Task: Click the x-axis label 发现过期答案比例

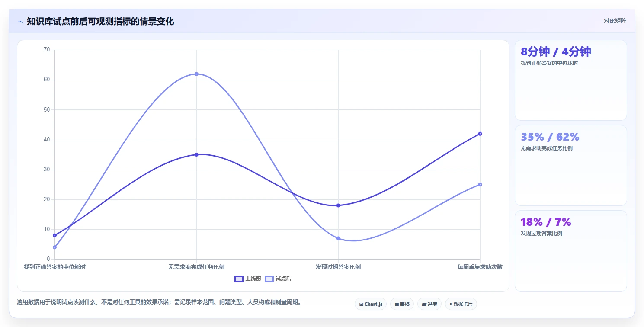Action: 338,267
